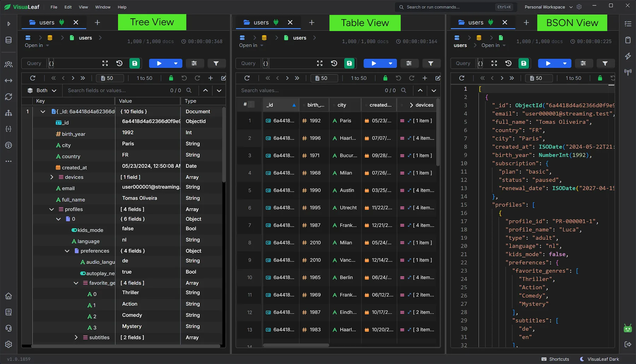Add document plus in Table View toolbar

tap(425, 78)
